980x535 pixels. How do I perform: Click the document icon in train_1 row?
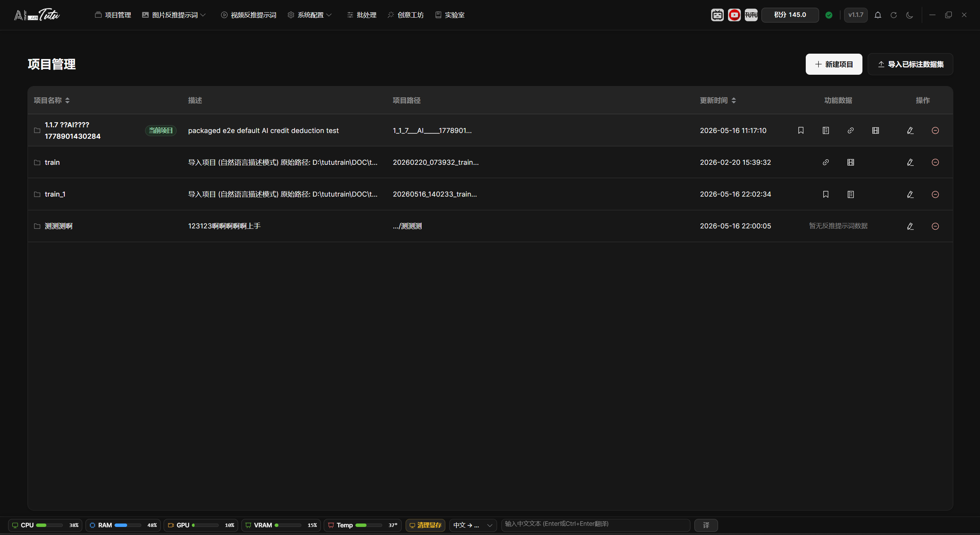[851, 194]
